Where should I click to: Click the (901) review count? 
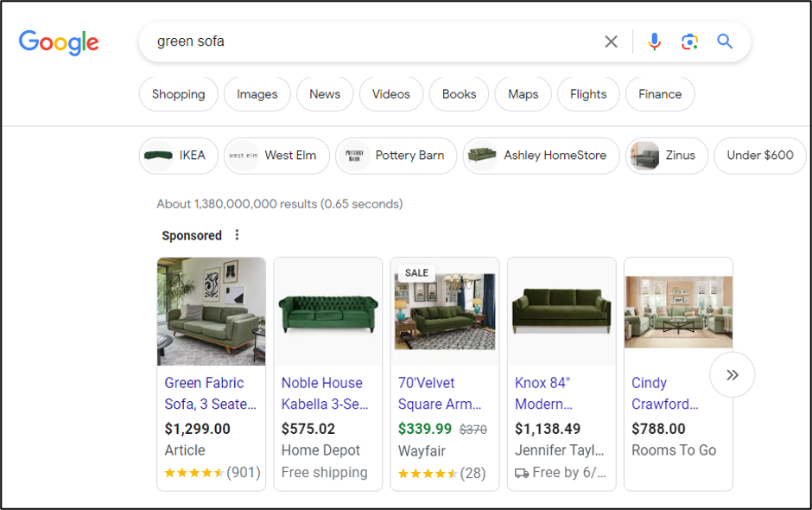point(244,473)
